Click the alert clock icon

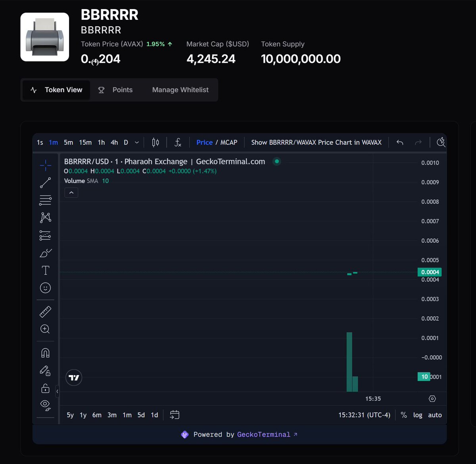[441, 142]
